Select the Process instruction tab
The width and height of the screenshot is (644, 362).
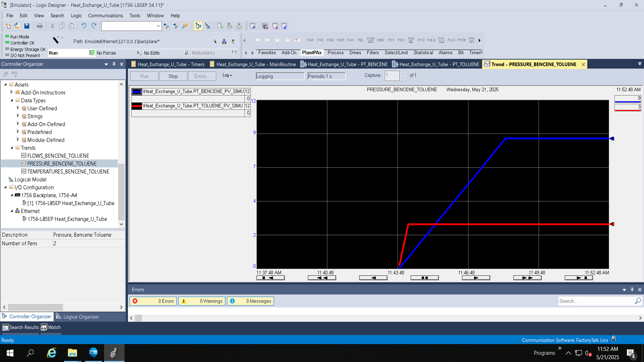[x=335, y=53]
